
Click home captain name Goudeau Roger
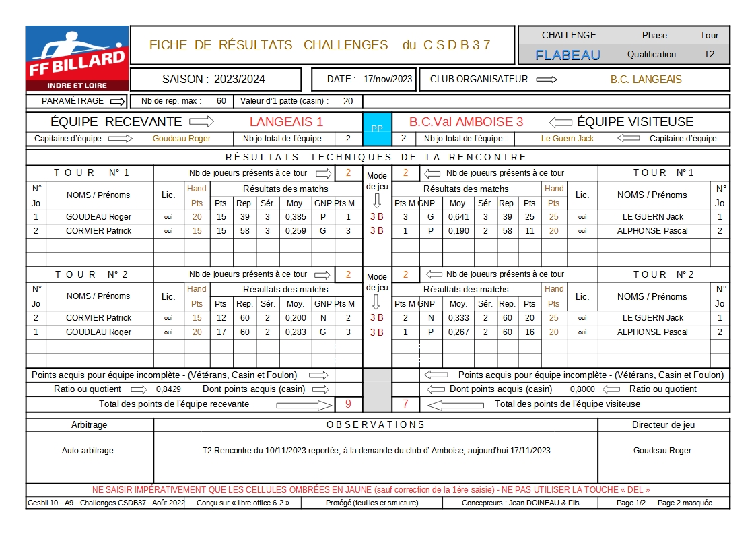[182, 139]
